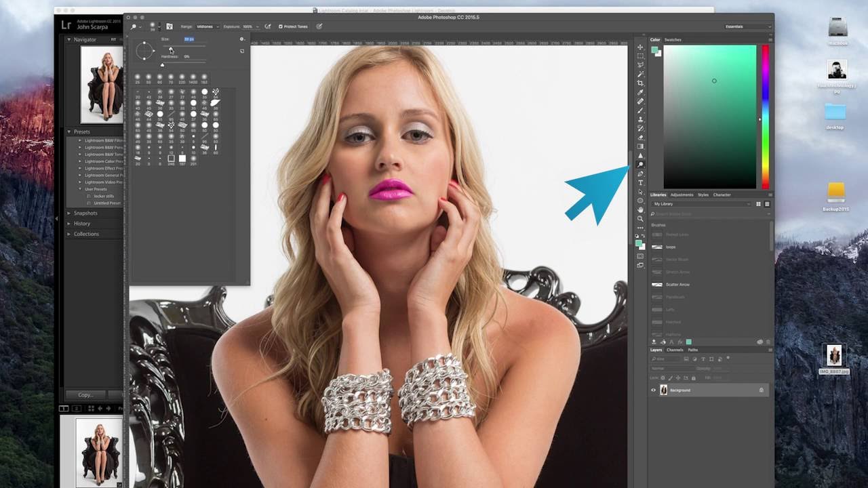
Task: Collapse the Lightroom Presets panel
Action: 68,131
